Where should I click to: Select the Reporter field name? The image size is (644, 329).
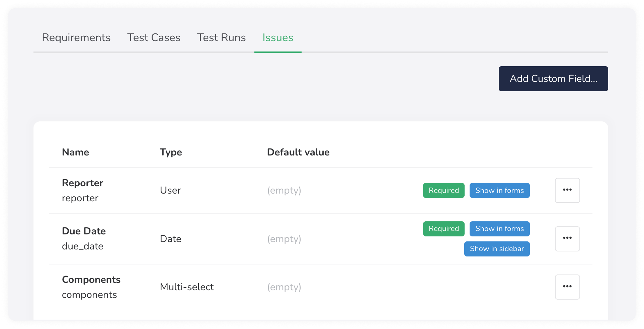pyautogui.click(x=82, y=183)
